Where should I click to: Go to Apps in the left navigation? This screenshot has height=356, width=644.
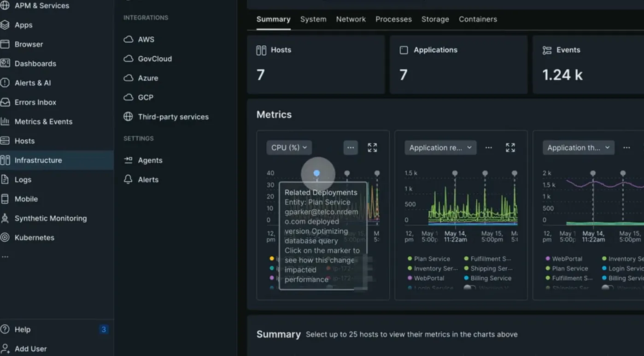23,25
